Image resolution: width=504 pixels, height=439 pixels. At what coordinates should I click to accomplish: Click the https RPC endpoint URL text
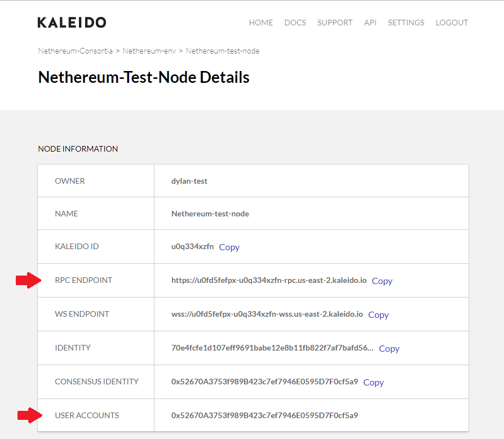(x=269, y=280)
